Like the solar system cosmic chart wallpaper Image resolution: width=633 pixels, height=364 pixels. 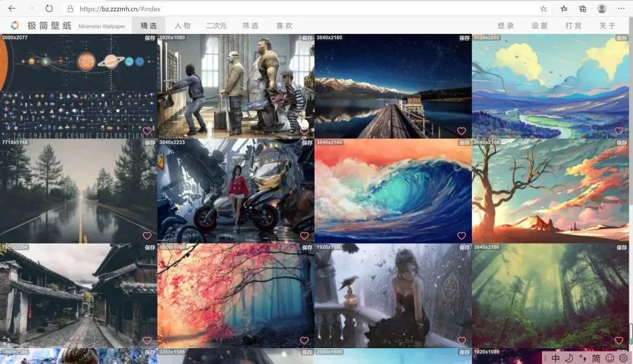tap(147, 131)
